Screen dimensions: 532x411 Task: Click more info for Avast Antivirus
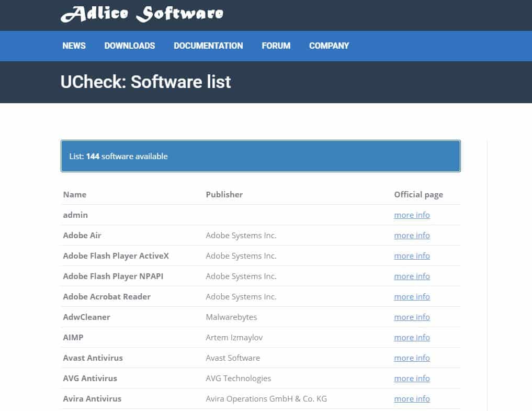412,358
